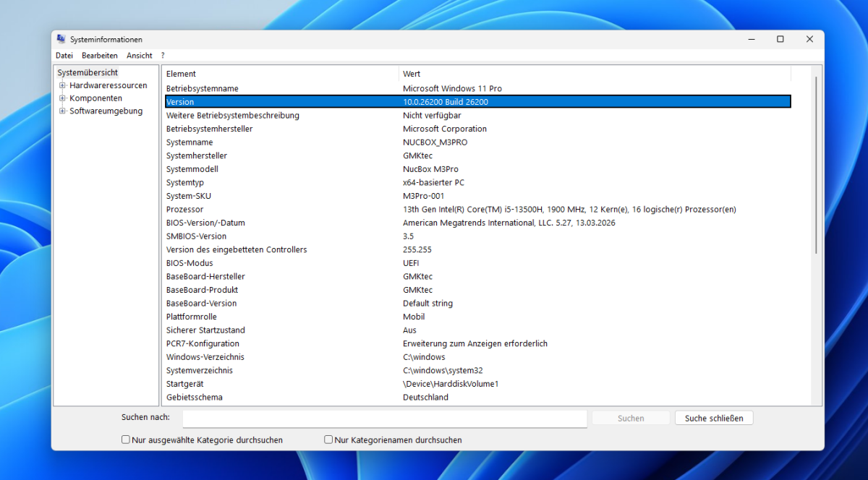Select the BaseBoard-Hersteller row
868x480 pixels.
tap(477, 276)
